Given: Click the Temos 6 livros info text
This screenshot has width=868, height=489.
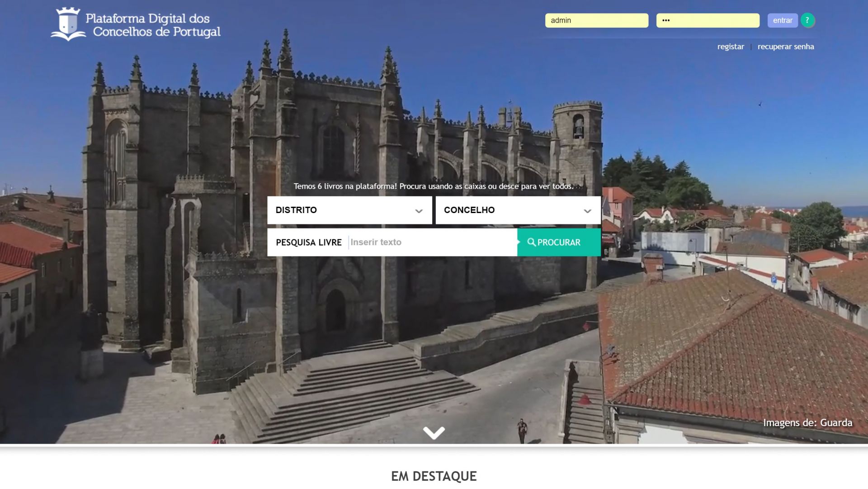Looking at the screenshot, I should pos(433,186).
